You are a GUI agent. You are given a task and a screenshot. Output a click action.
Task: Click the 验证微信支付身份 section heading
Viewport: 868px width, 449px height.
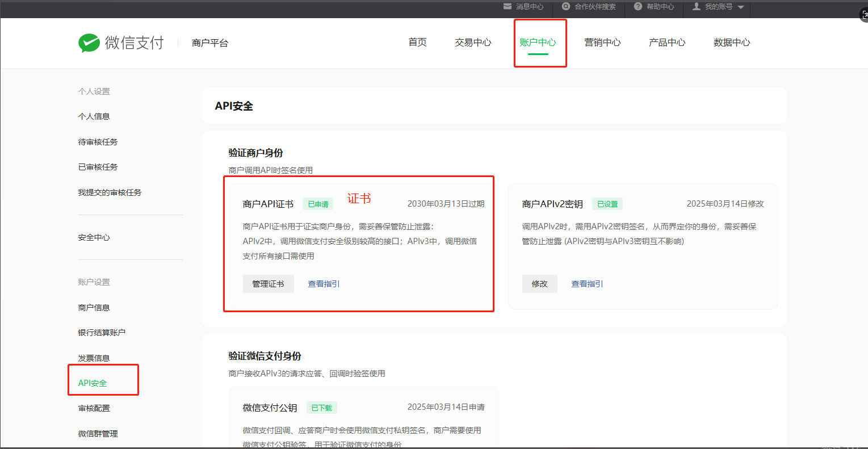pyautogui.click(x=265, y=356)
